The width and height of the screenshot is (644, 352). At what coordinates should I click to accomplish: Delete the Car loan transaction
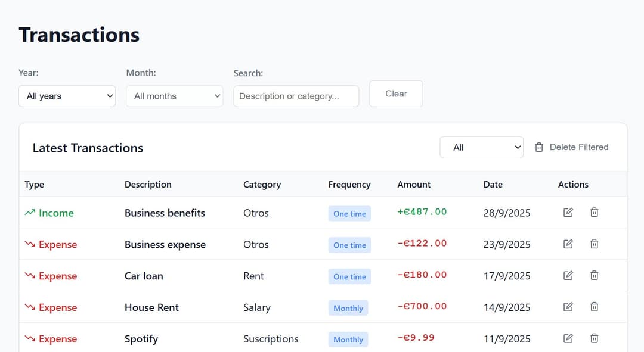point(595,275)
